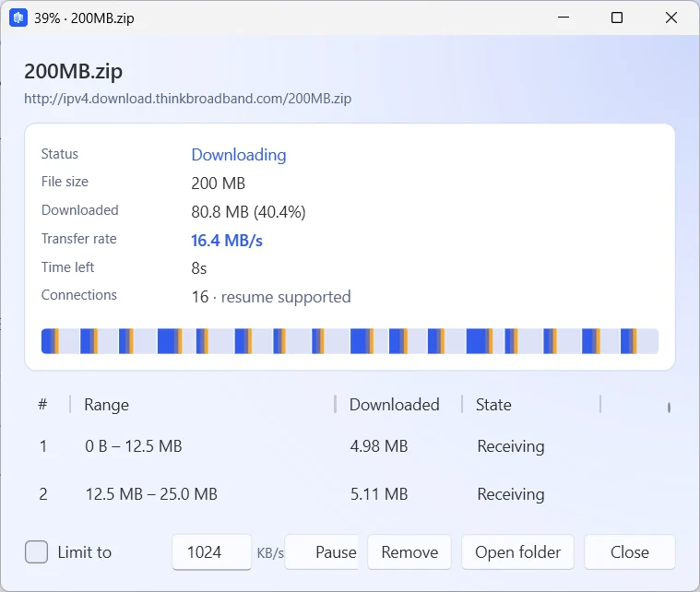Close the window with the X

(x=671, y=18)
